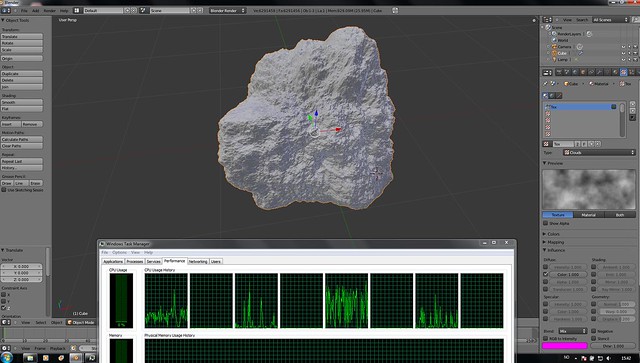This screenshot has height=363, width=640.
Task: Select the Texture properties tab icon
Action: coord(623,72)
